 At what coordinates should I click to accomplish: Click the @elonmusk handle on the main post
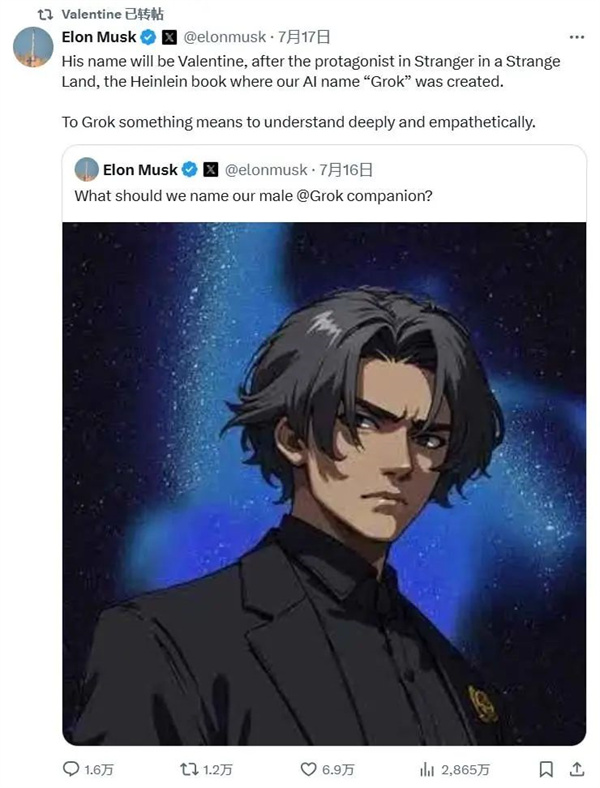click(x=225, y=37)
